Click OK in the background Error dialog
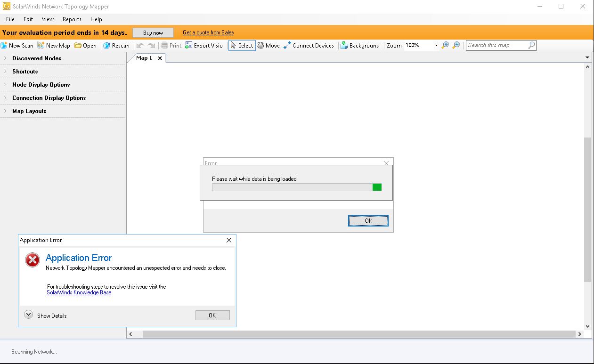Viewport: 594px width, 364px height. click(368, 221)
